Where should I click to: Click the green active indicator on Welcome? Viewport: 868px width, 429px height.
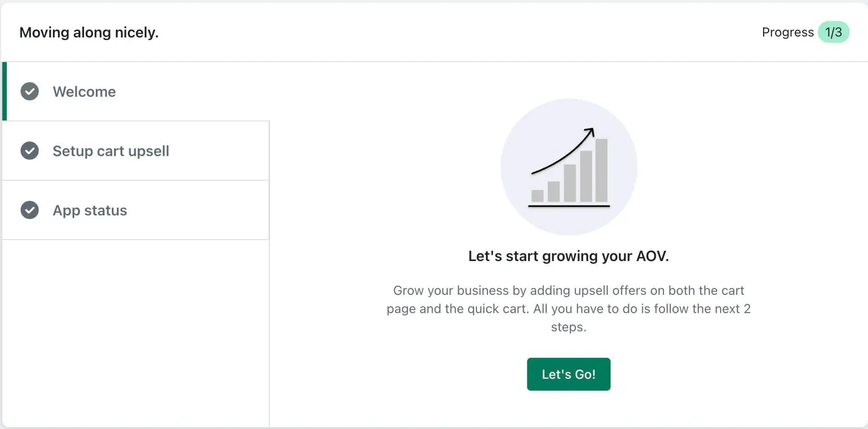click(x=5, y=91)
